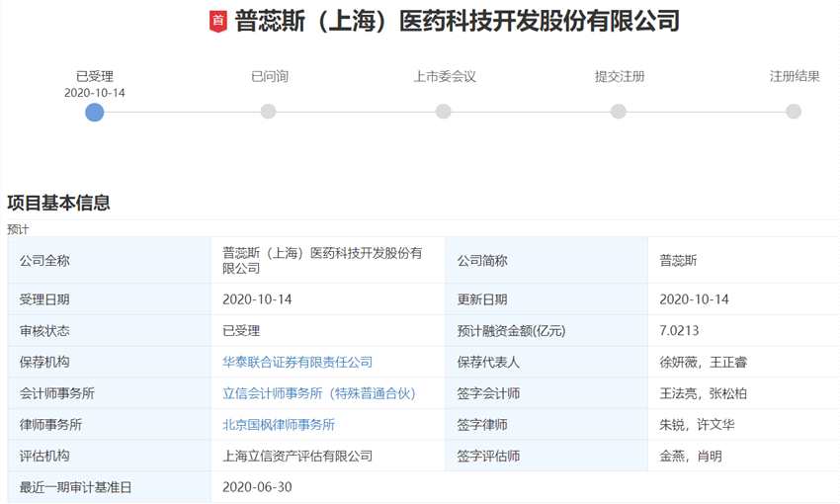The width and height of the screenshot is (840, 504).
Task: Click the page title 普蕊斯（上海）医药科技开发股份有限公司
Action: point(457,22)
